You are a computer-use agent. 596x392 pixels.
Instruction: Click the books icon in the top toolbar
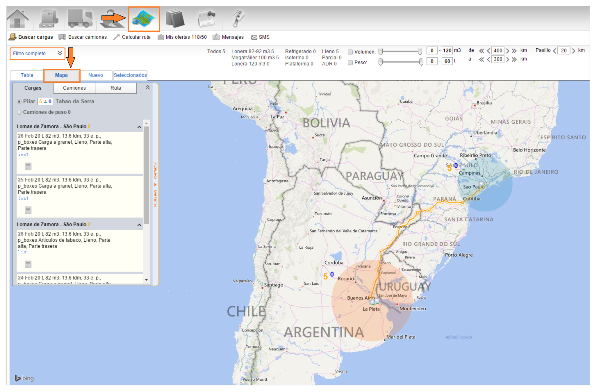[x=175, y=18]
